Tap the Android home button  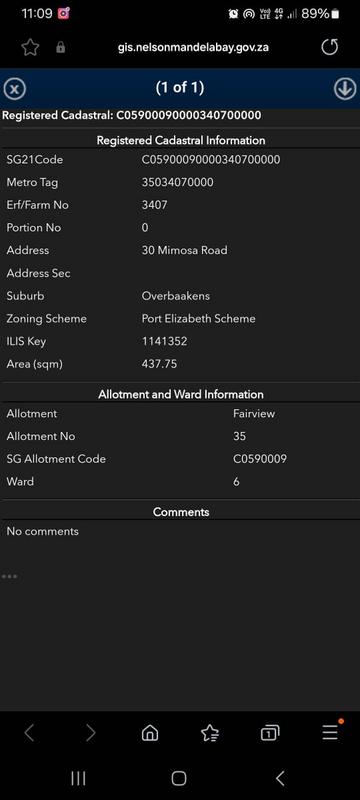coord(179,778)
